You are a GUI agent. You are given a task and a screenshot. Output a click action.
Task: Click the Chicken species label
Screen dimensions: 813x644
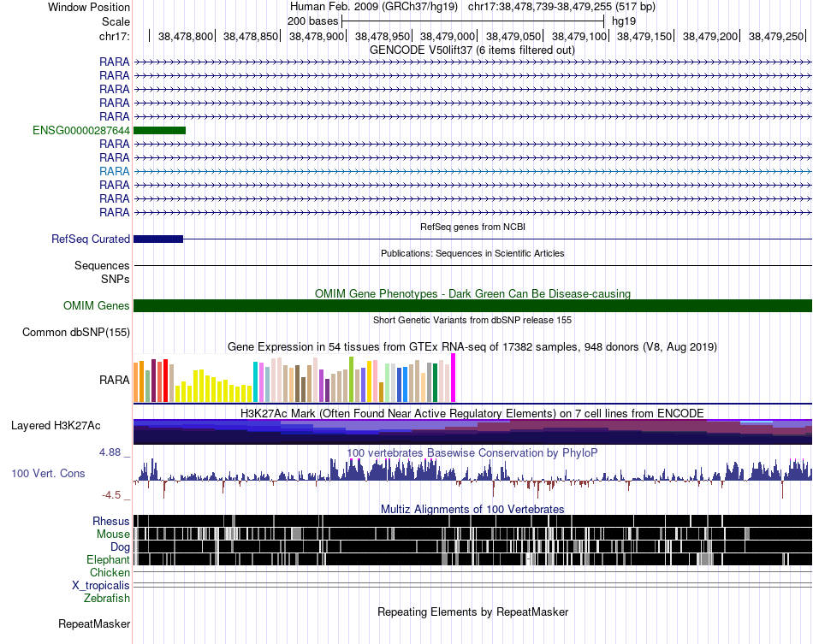pos(110,572)
